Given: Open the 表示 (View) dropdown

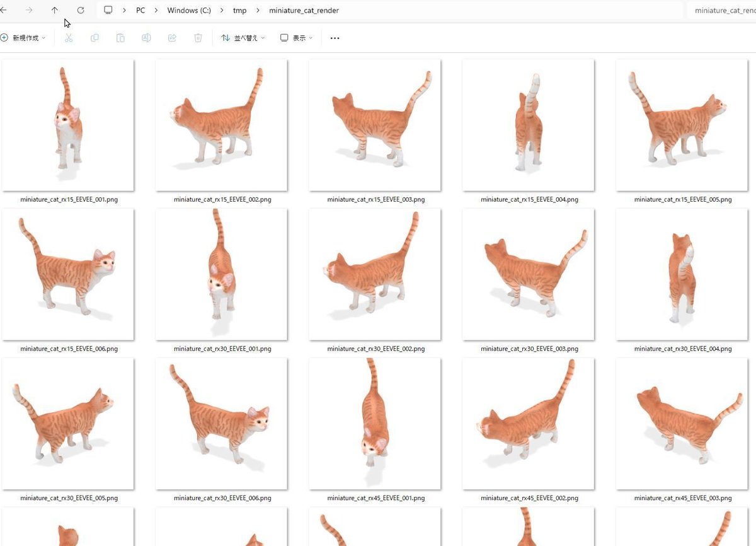Looking at the screenshot, I should point(297,38).
